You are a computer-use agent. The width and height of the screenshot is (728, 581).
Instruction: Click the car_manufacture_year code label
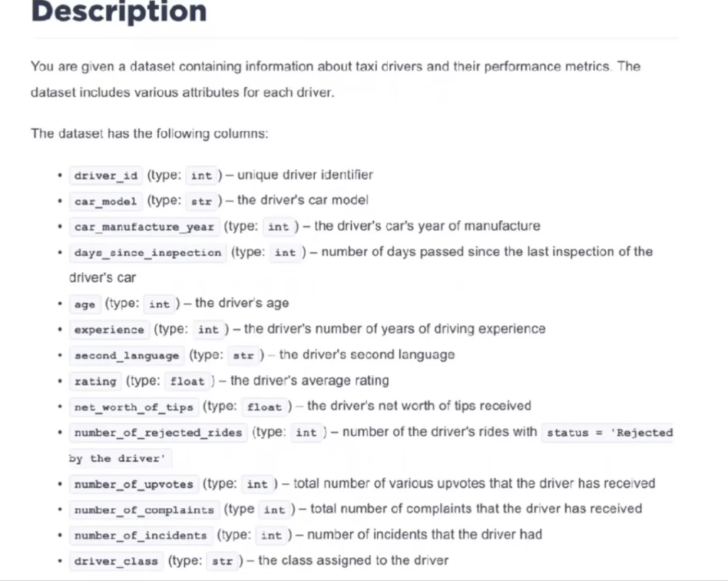(x=144, y=227)
